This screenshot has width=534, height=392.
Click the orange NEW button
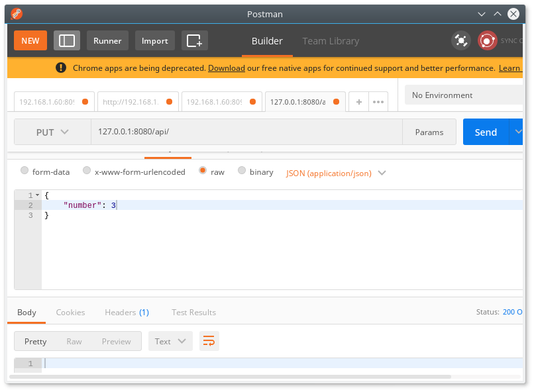(30, 40)
